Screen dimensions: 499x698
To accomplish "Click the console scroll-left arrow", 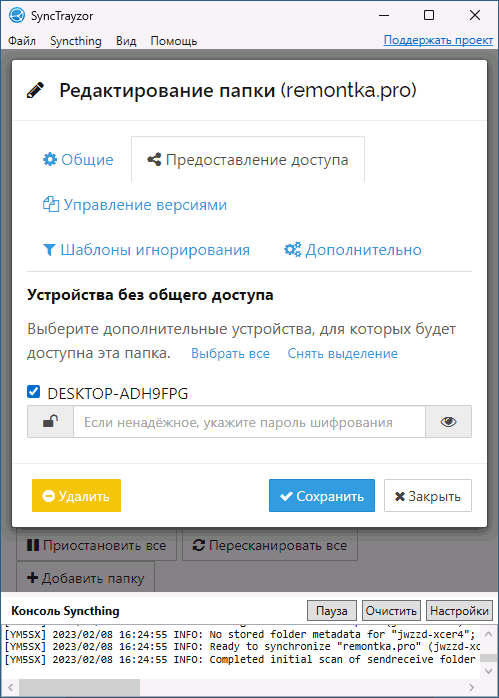I will pyautogui.click(x=11, y=687).
